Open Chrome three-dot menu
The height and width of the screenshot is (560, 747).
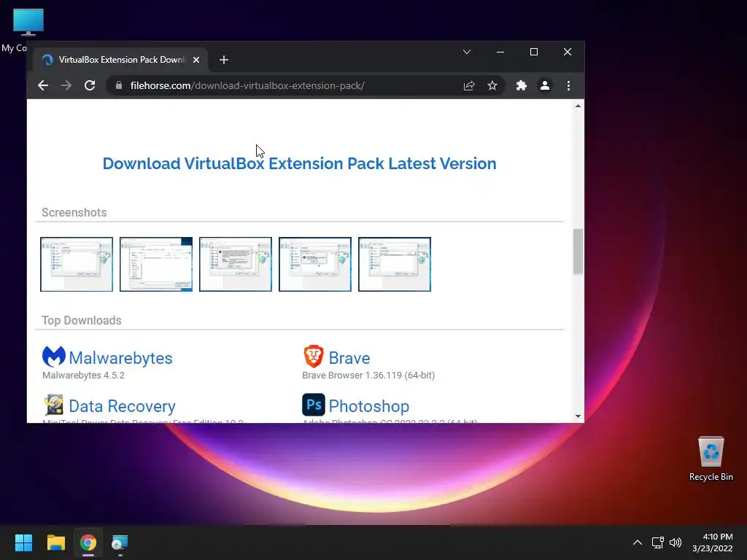tap(568, 86)
